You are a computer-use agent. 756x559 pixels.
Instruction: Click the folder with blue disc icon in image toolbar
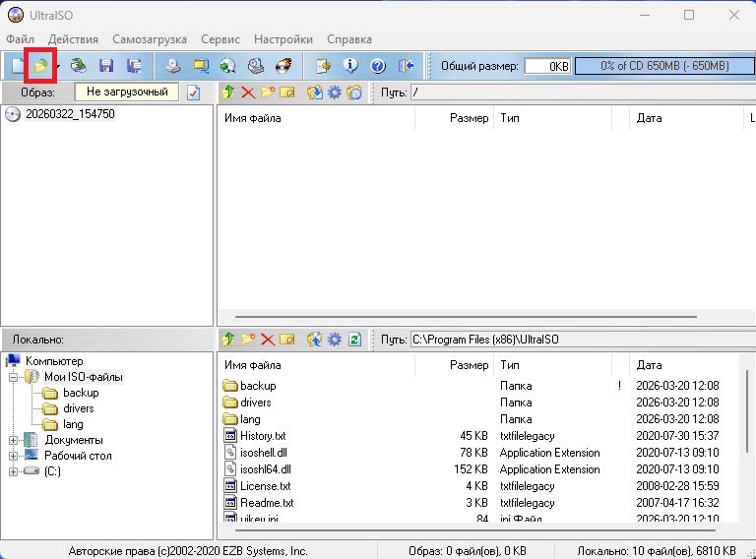354,93
